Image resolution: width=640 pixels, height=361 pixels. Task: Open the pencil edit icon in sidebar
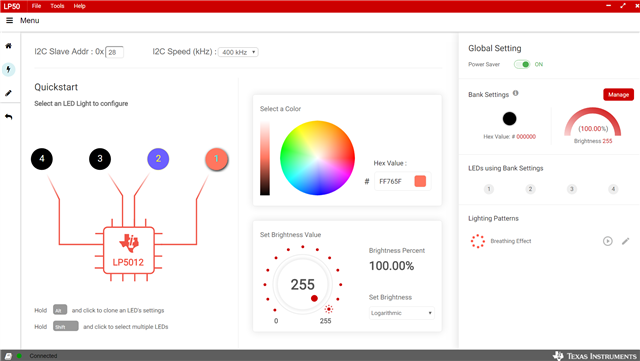9,93
